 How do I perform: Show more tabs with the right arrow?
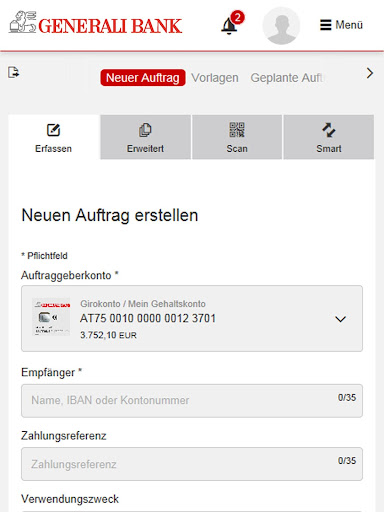coord(370,73)
